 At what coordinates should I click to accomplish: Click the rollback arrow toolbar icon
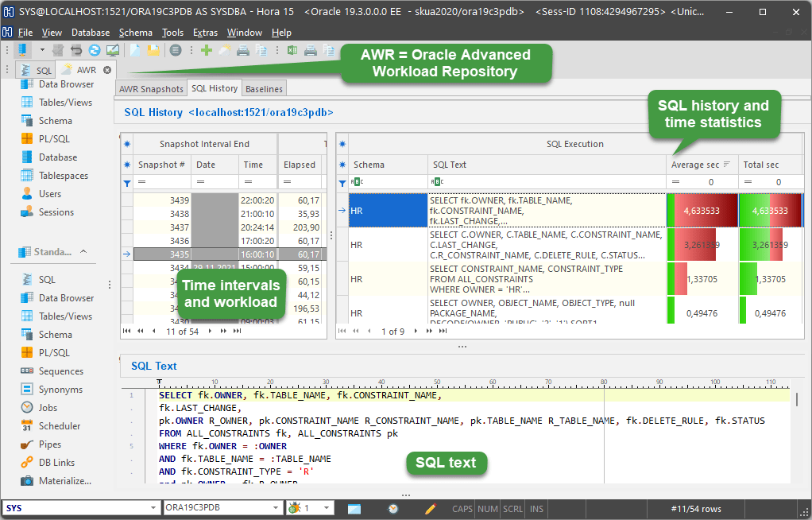[76, 50]
